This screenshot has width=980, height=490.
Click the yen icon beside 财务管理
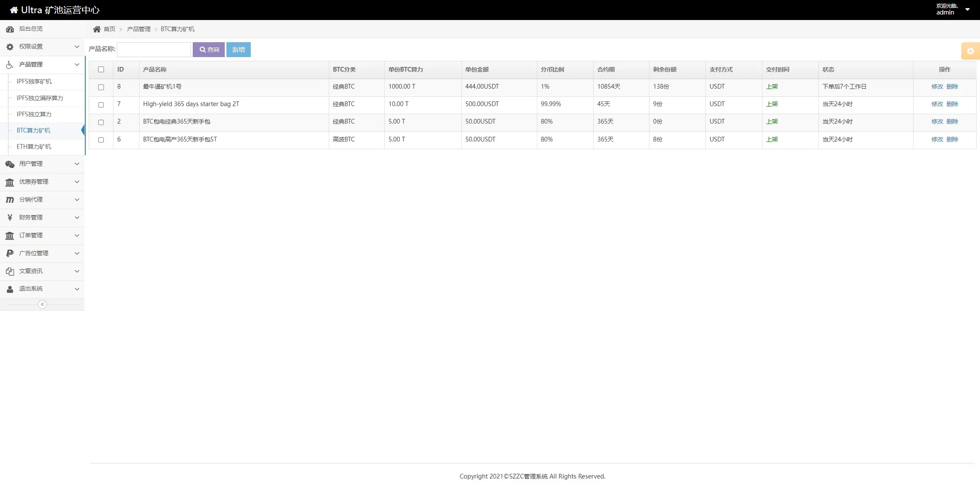(x=10, y=218)
